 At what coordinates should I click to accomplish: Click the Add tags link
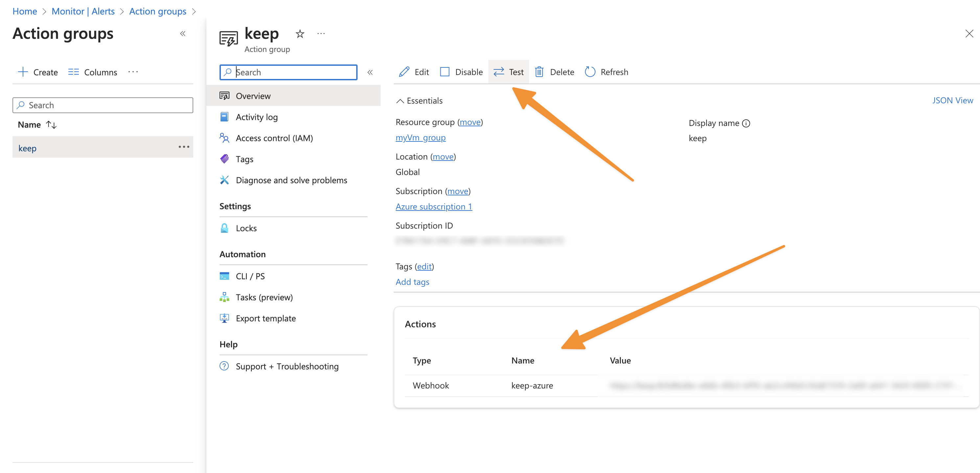tap(412, 282)
